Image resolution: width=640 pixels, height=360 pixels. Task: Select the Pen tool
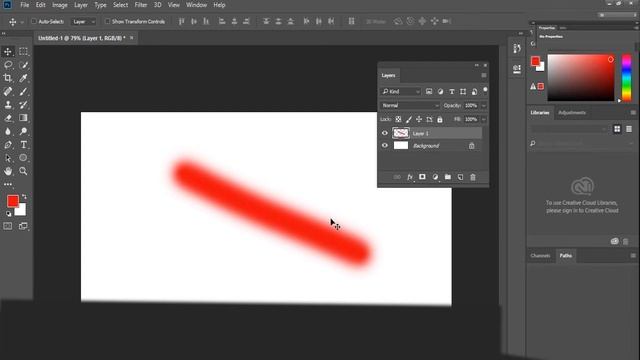[8, 144]
